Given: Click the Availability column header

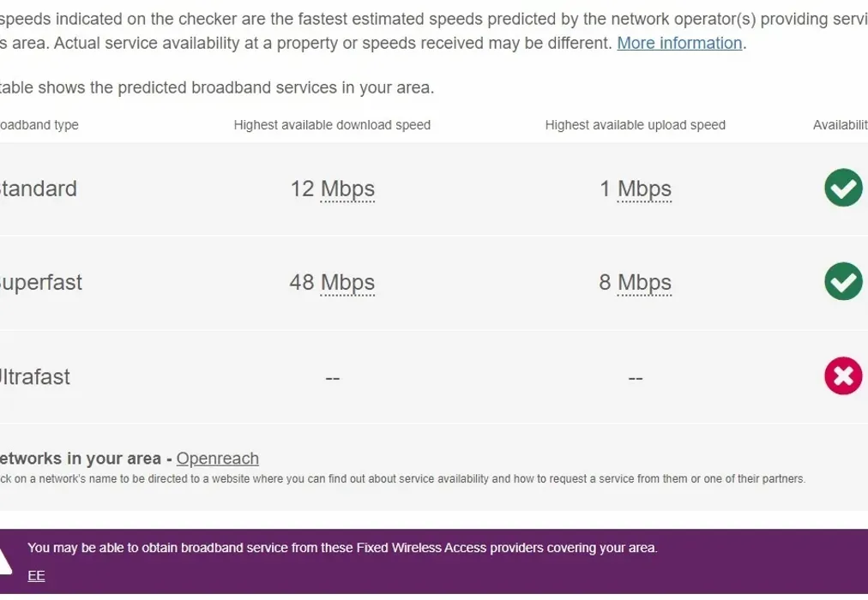Looking at the screenshot, I should point(841,125).
